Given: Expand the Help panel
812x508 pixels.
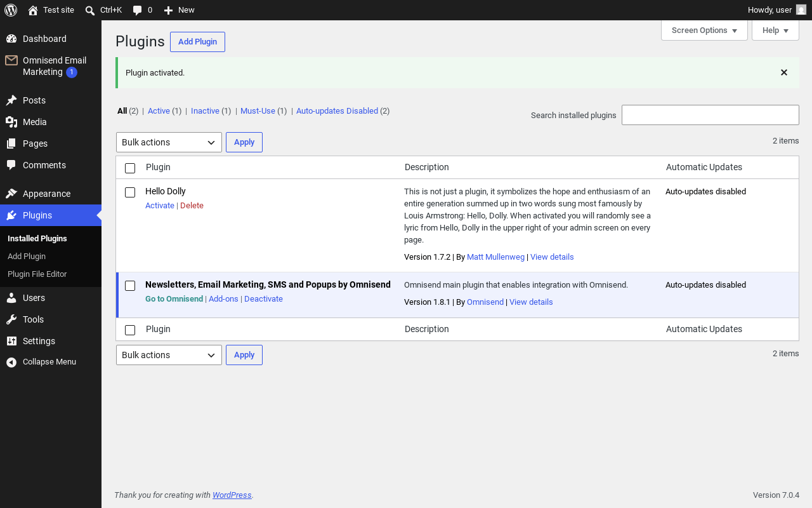Looking at the screenshot, I should pos(775,30).
